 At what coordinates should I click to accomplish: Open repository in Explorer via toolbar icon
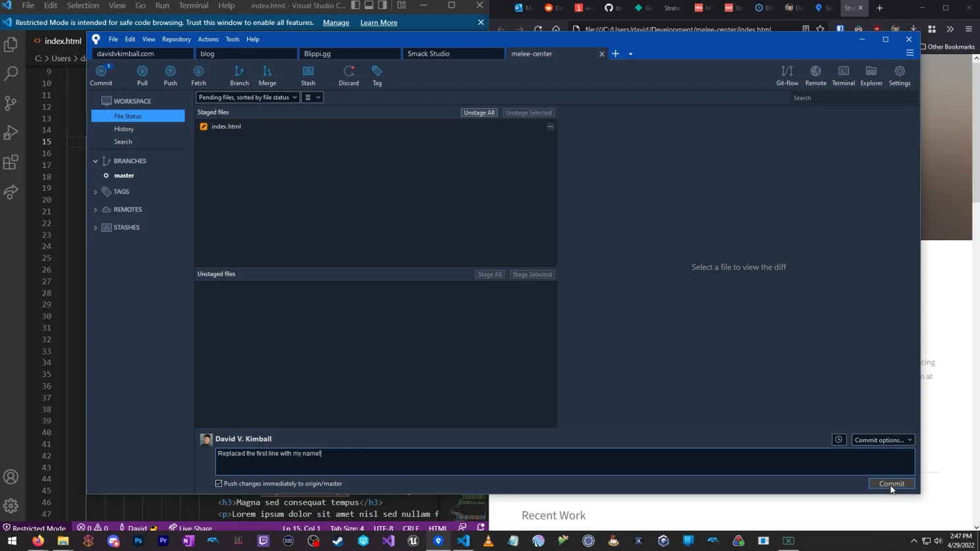[871, 72]
